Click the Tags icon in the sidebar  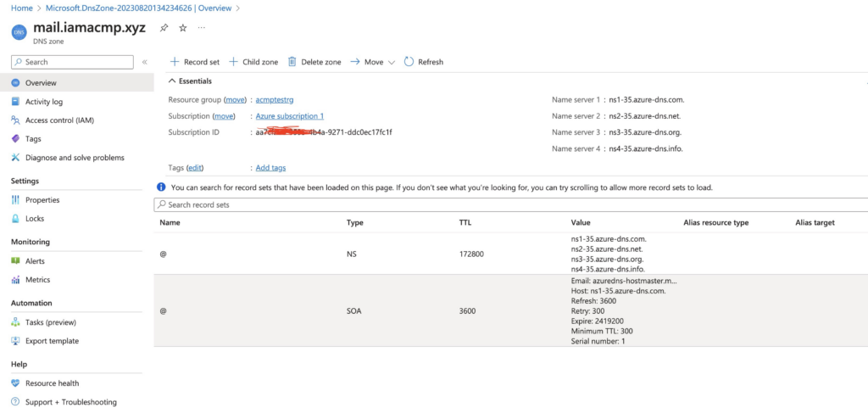[15, 139]
